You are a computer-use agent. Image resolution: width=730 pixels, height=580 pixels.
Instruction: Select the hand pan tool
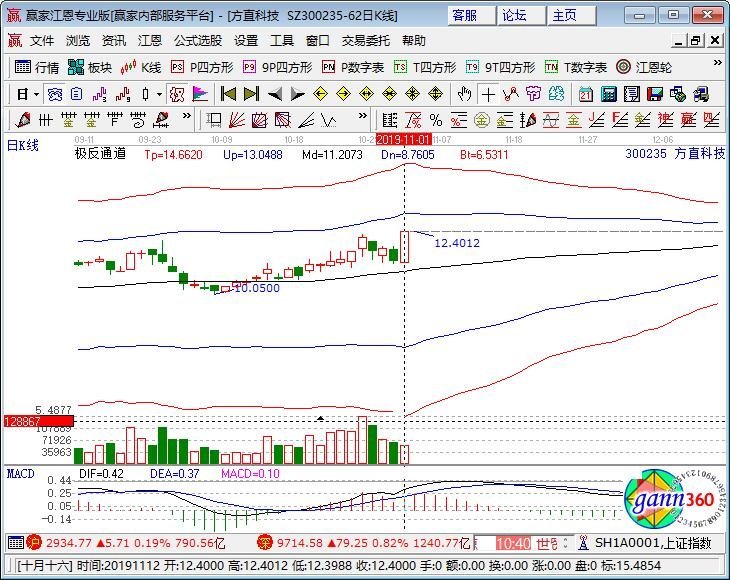pyautogui.click(x=464, y=94)
